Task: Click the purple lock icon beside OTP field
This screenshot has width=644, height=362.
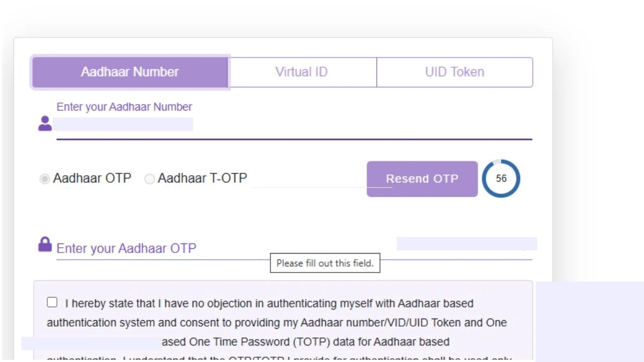Action: coord(45,245)
